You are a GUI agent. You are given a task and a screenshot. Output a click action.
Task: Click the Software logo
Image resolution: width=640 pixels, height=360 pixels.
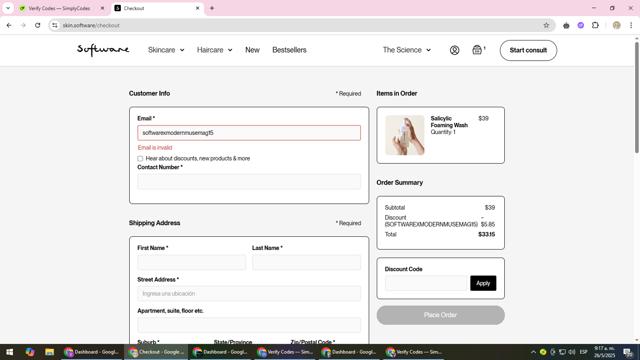coord(103,50)
